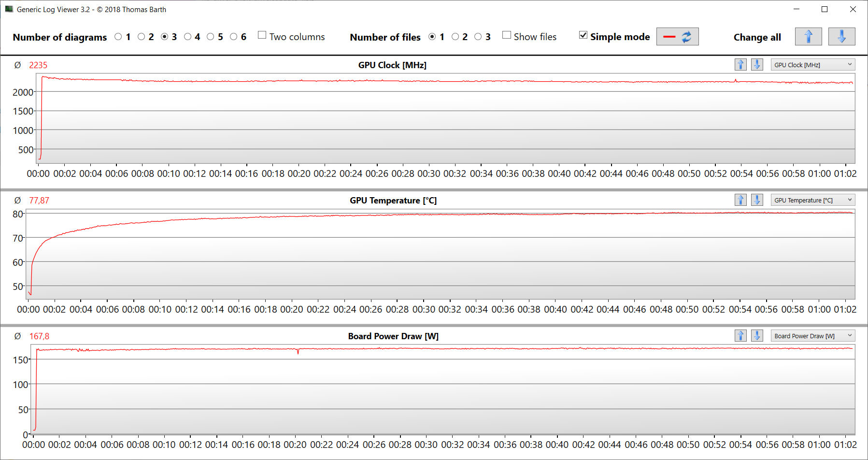Click the Number of diagrams label
The width and height of the screenshot is (868, 460).
point(60,37)
